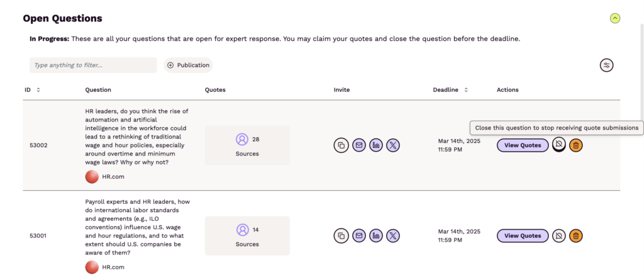Close question 53001 to stop submissions
The image size is (644, 277).
[558, 236]
